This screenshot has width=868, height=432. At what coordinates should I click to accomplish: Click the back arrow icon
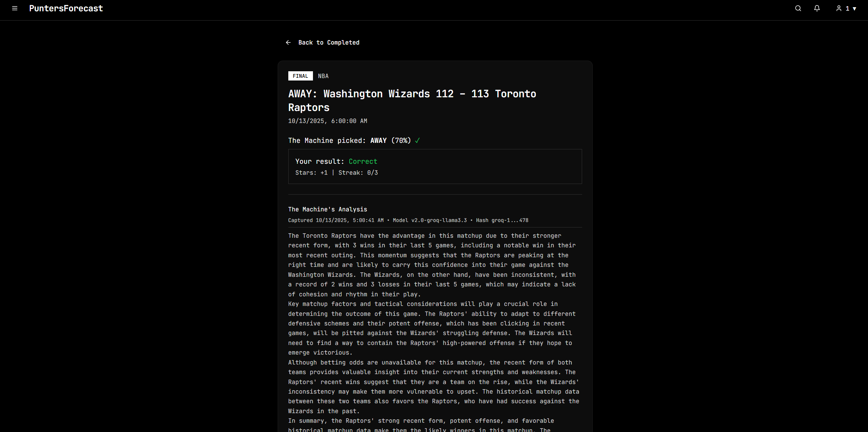pyautogui.click(x=288, y=42)
